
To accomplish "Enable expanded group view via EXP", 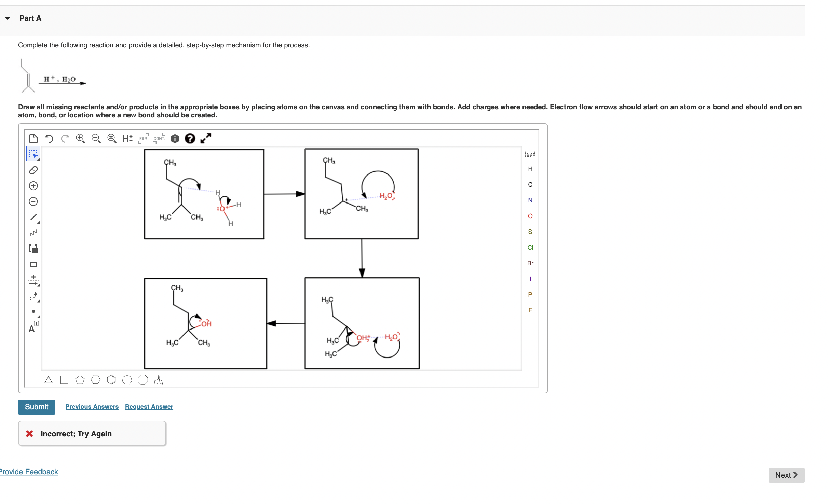I will 144,138.
